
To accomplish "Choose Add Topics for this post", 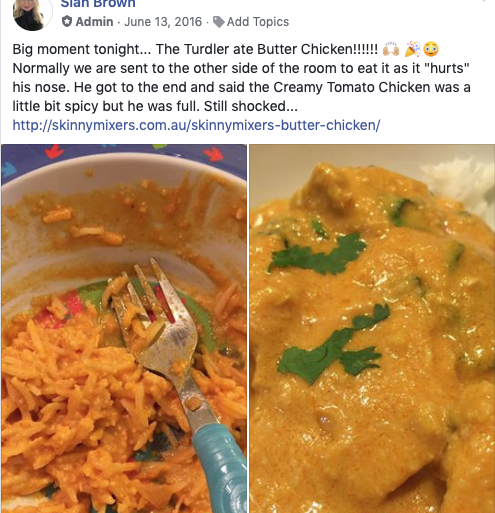I will (x=258, y=22).
